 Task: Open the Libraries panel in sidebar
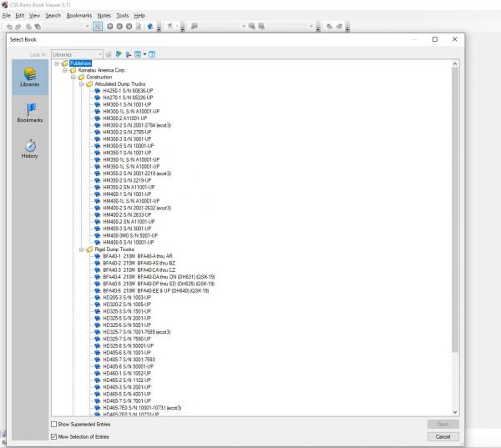30,77
